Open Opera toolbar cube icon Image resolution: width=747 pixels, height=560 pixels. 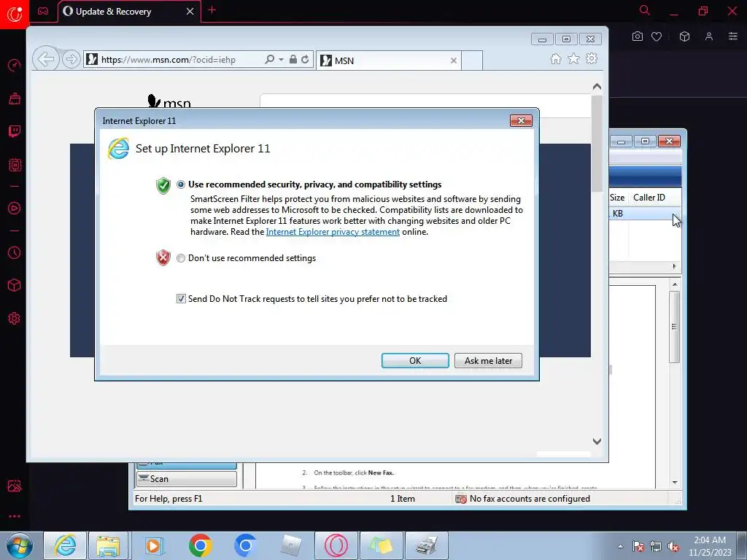point(684,36)
